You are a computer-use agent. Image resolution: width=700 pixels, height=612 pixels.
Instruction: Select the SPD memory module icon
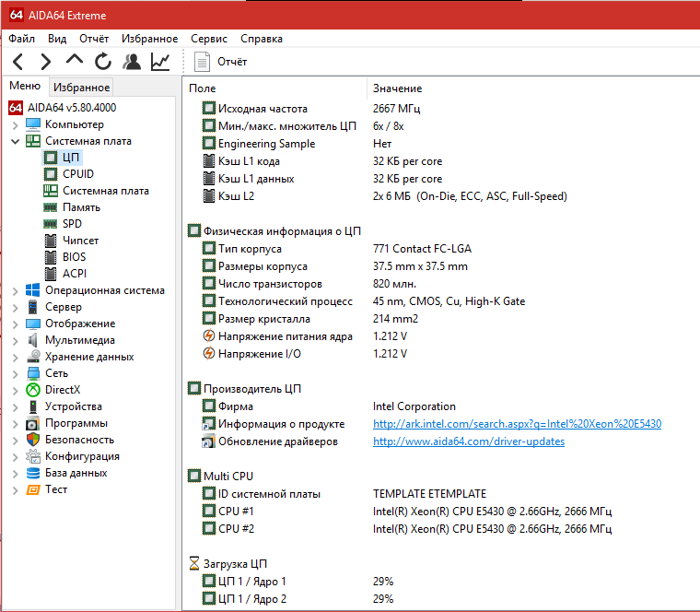pyautogui.click(x=51, y=224)
